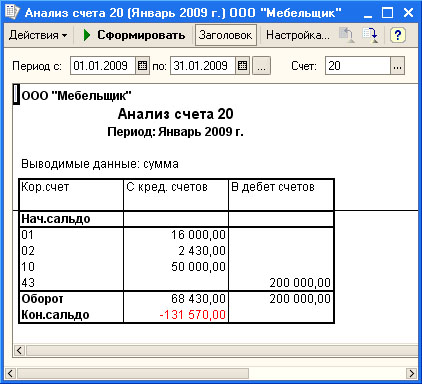
Task: Click the value 50 000,00
Action: point(198,267)
